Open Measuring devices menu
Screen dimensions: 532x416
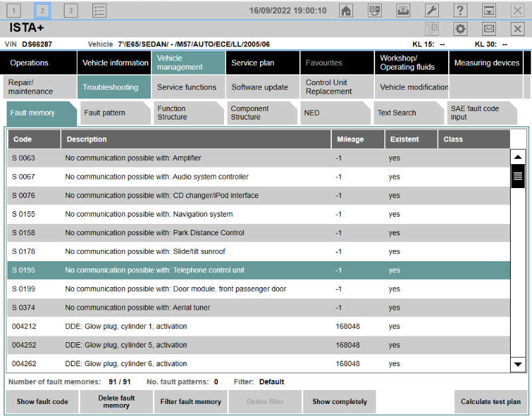coord(486,62)
